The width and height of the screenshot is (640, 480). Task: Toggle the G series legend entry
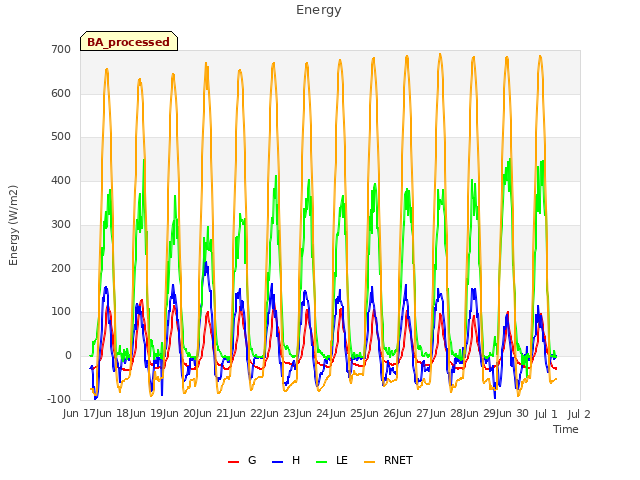242,460
